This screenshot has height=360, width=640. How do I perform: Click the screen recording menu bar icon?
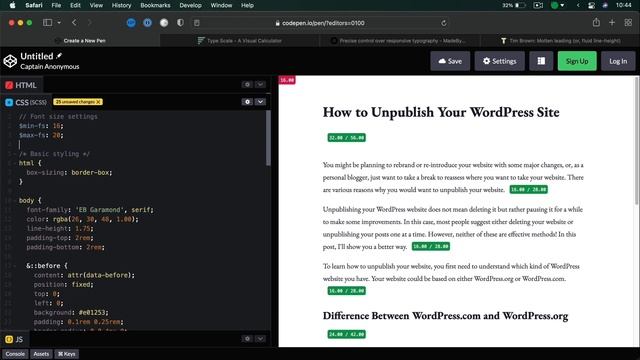(538, 5)
